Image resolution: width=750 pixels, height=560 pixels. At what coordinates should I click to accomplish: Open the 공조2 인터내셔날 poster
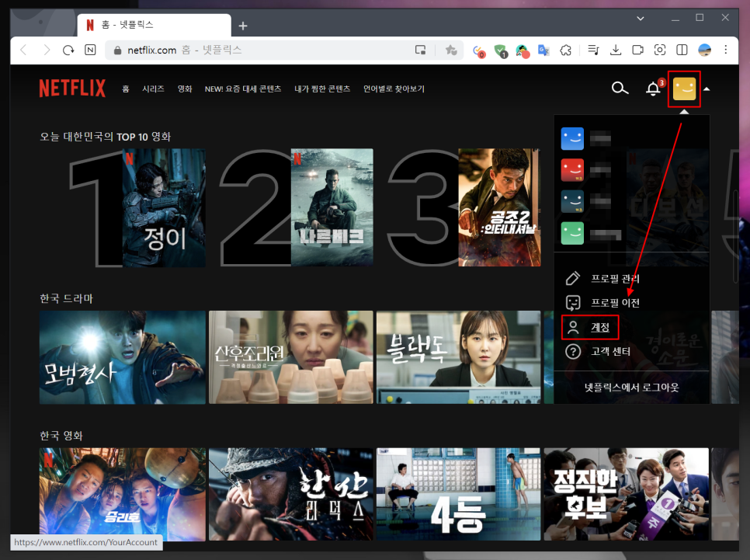499,207
